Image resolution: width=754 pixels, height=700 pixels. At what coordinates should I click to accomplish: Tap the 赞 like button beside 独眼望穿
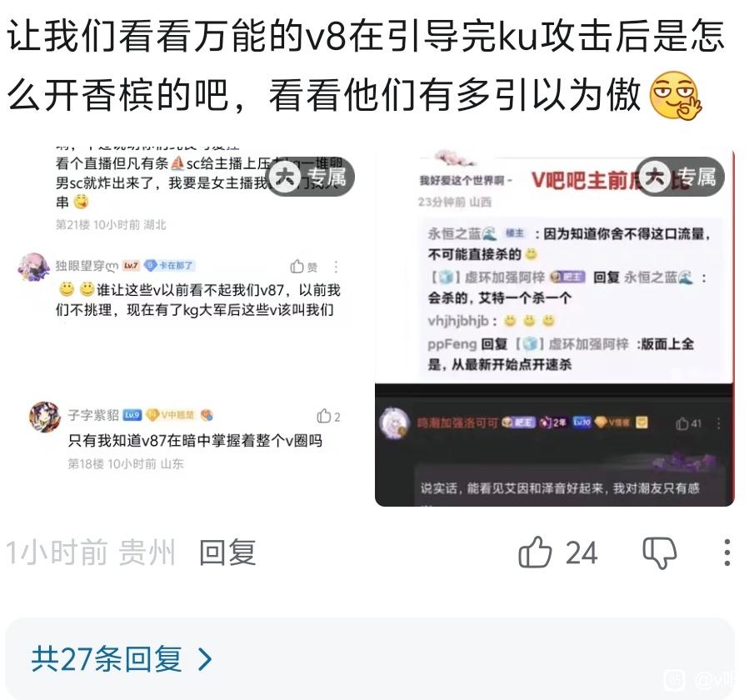304,267
